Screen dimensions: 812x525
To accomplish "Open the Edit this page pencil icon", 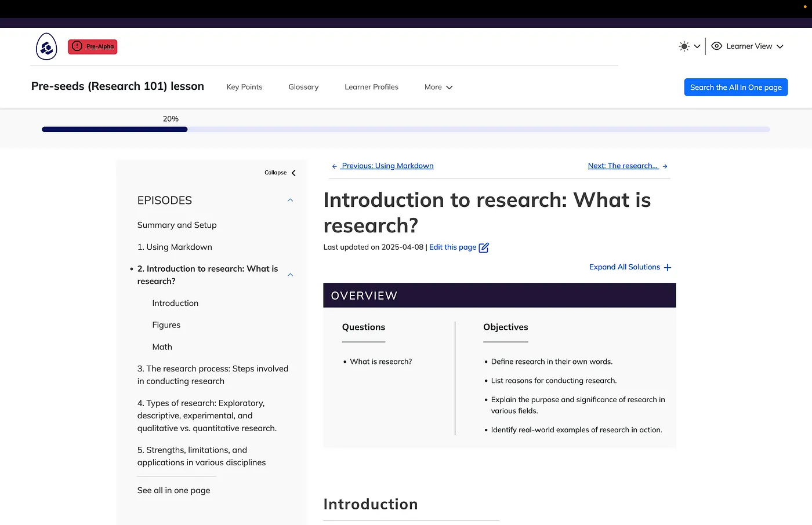I will click(484, 247).
